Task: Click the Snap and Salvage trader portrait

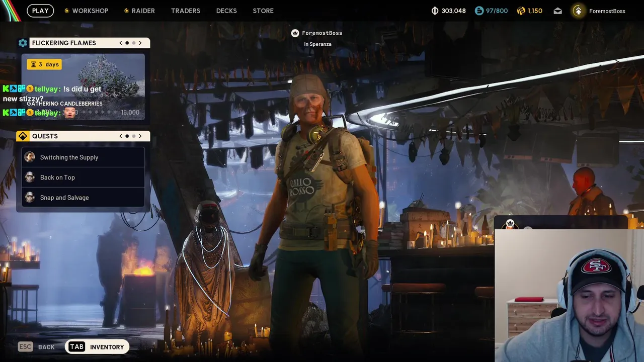Action: pyautogui.click(x=30, y=198)
